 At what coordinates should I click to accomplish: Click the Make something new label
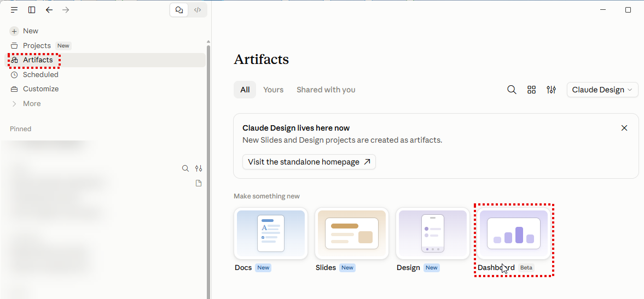tap(266, 196)
